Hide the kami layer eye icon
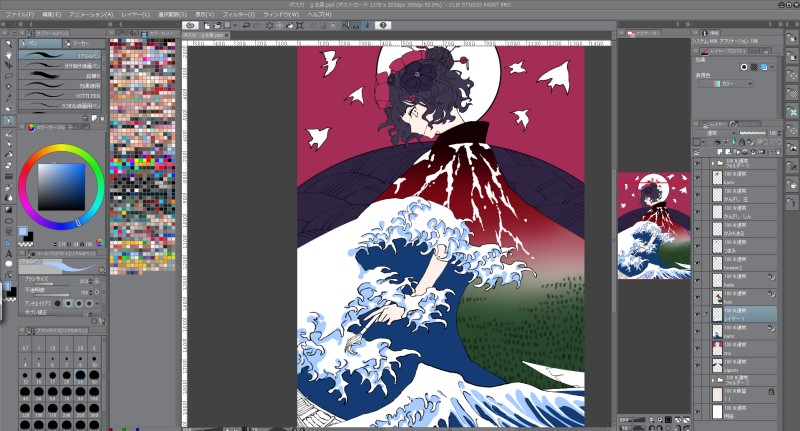 [x=697, y=178]
